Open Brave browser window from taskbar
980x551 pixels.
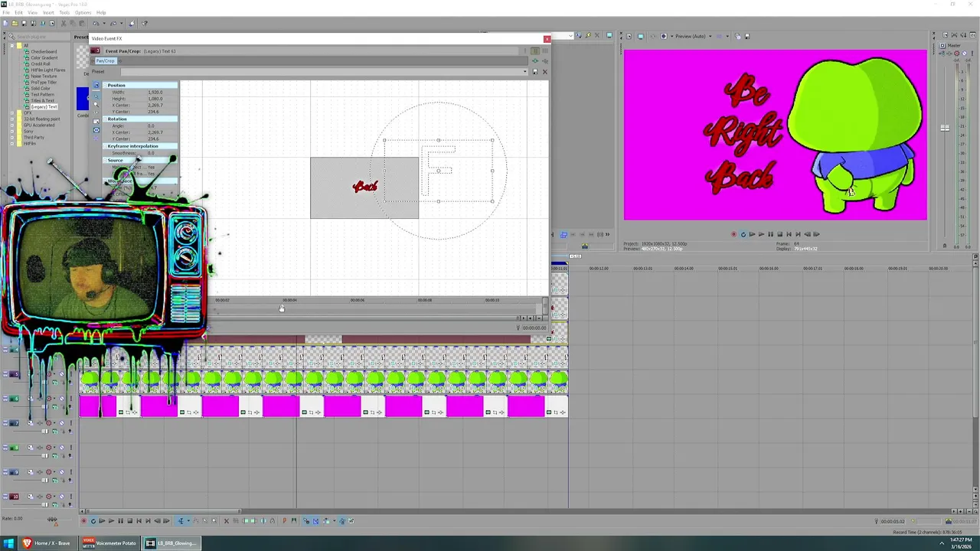pos(47,543)
